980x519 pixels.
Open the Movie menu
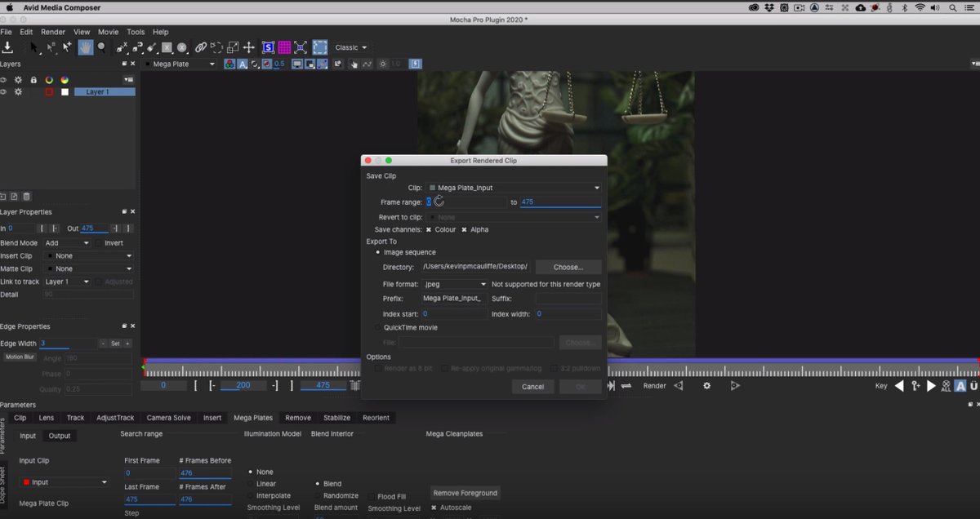pos(108,32)
